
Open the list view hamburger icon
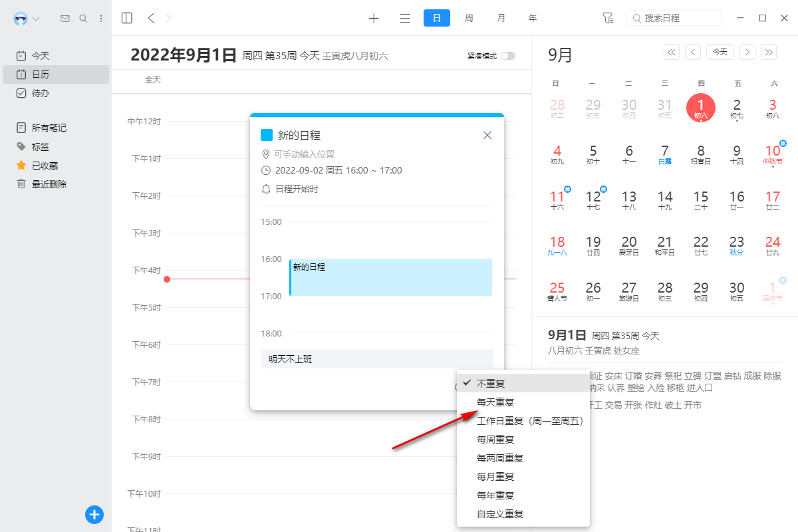[405, 19]
